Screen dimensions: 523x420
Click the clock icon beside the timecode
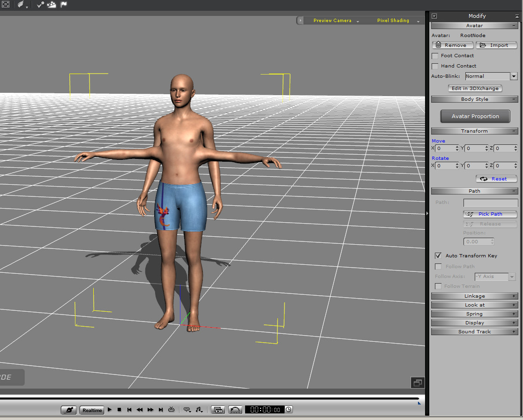(x=289, y=410)
